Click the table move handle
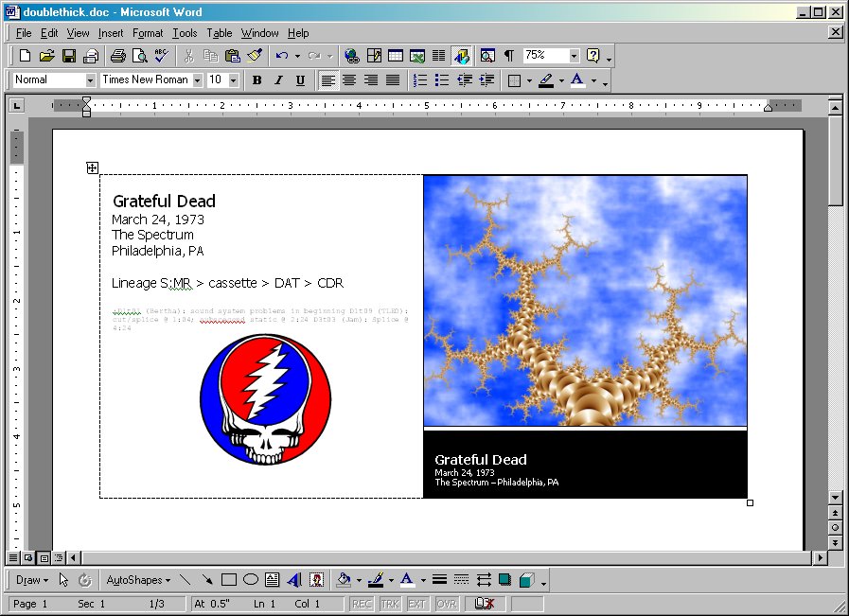 (92, 167)
